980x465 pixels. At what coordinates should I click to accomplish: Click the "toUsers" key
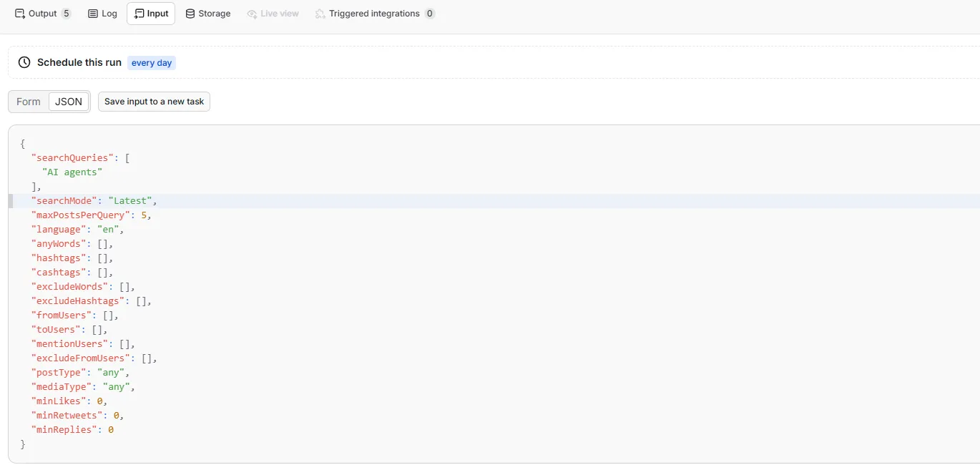tap(56, 330)
